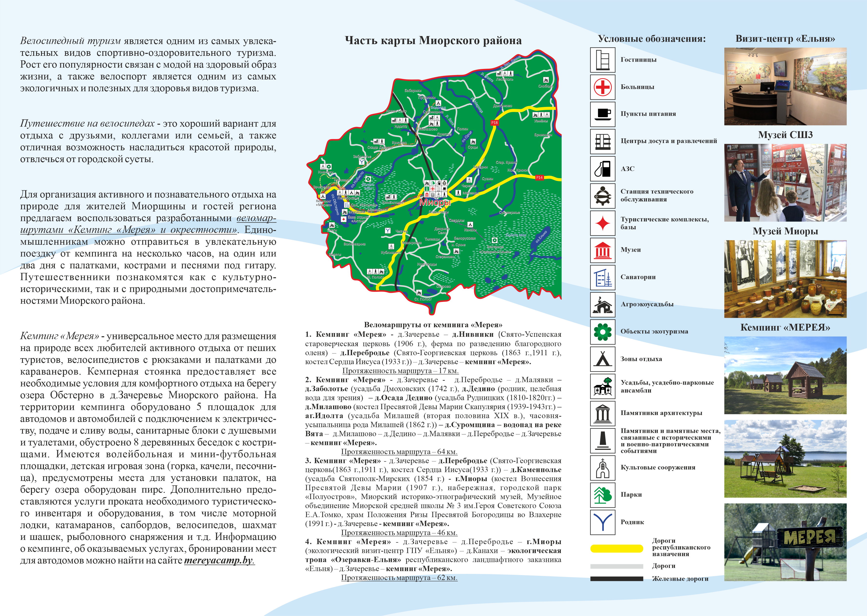Click the italic "Кемпинг «Мерея»" paragraph opener
The image size is (867, 616).
[59, 336]
